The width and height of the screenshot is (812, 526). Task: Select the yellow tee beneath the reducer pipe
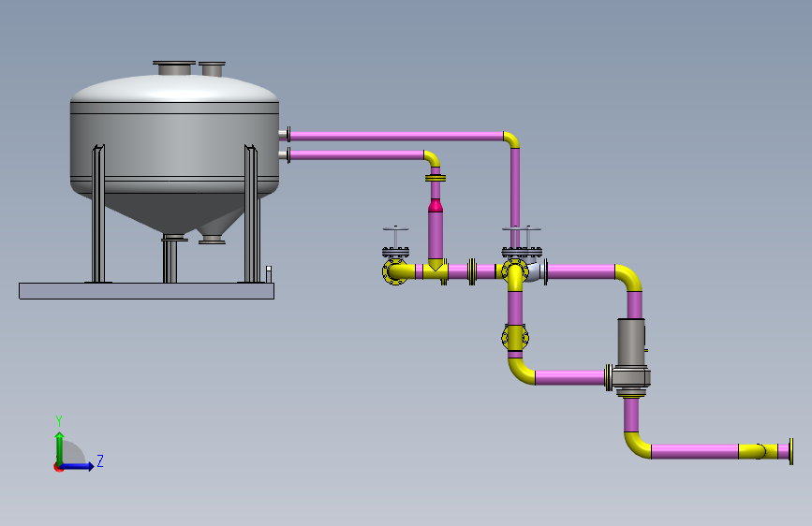(x=435, y=270)
